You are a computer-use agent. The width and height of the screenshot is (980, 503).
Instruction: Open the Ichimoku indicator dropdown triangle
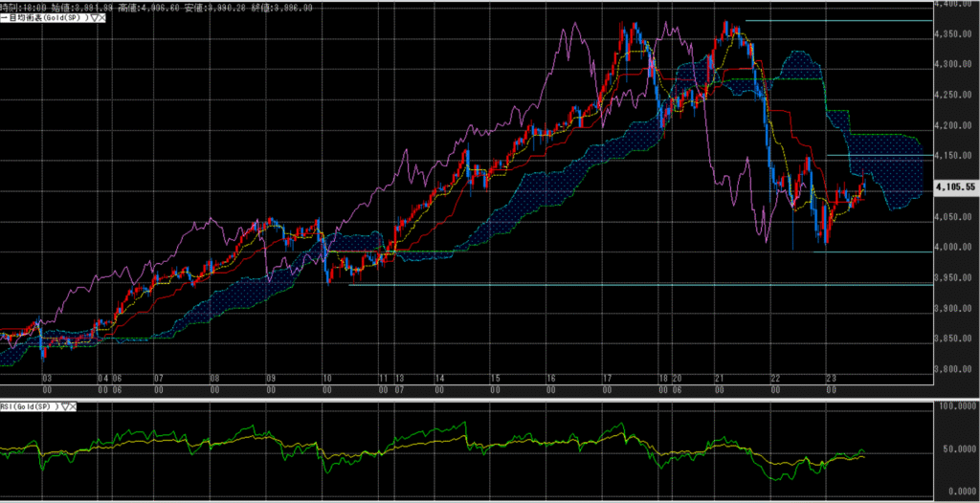pos(93,18)
